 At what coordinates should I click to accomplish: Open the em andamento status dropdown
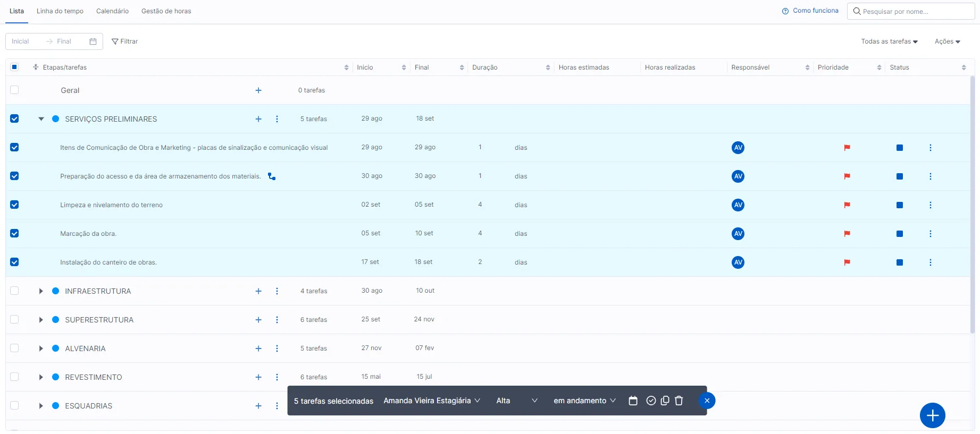[x=584, y=401]
